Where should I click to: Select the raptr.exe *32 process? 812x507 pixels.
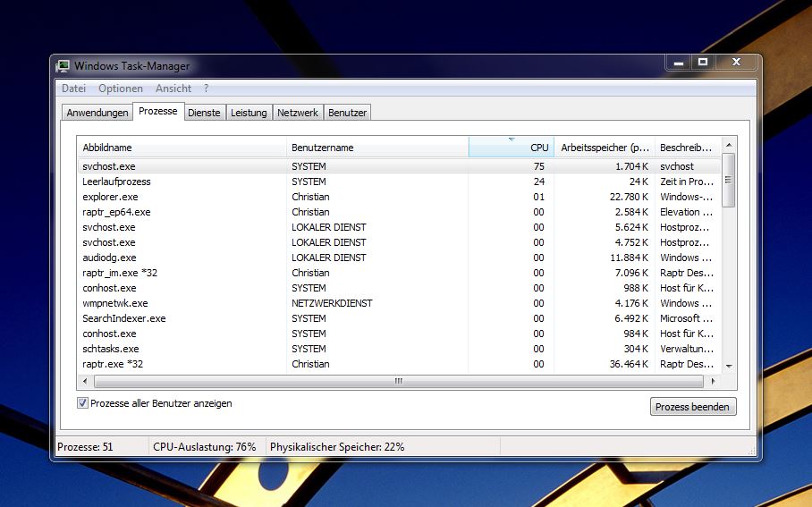pyautogui.click(x=398, y=364)
